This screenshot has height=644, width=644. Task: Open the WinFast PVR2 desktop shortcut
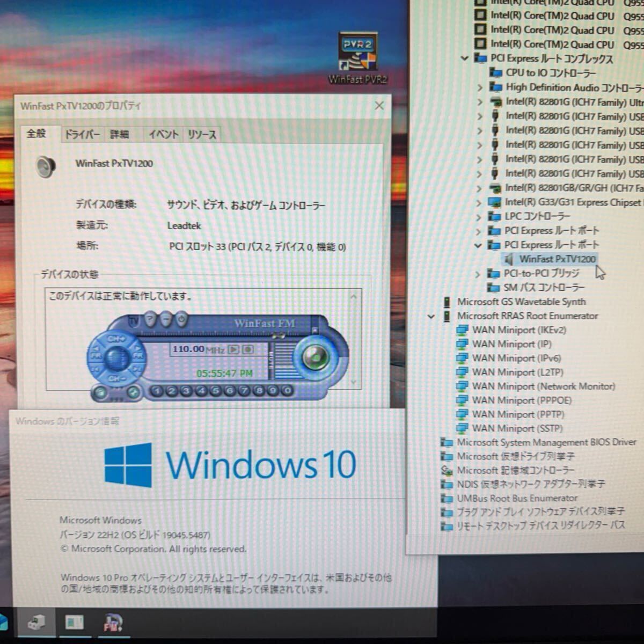click(x=357, y=58)
